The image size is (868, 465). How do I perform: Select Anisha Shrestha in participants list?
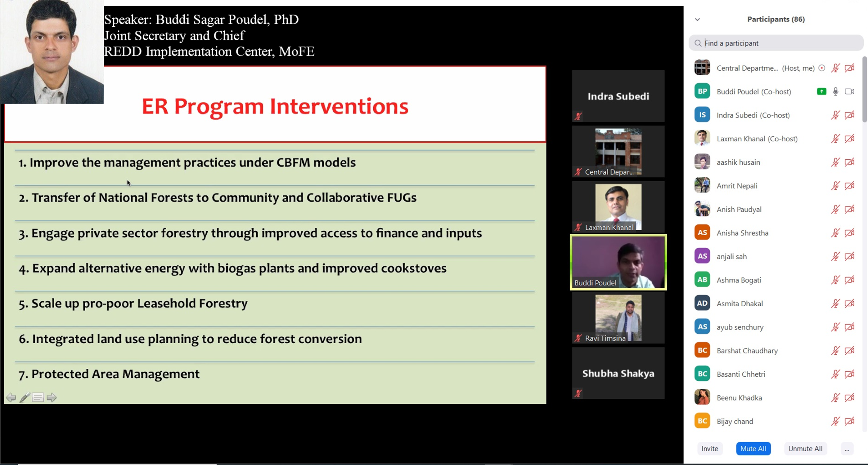point(742,233)
